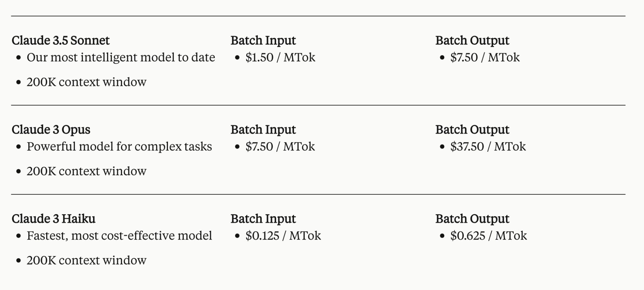Click the $0.625 / MTok batch output price
Screen dimensions: 644x290
click(488, 236)
